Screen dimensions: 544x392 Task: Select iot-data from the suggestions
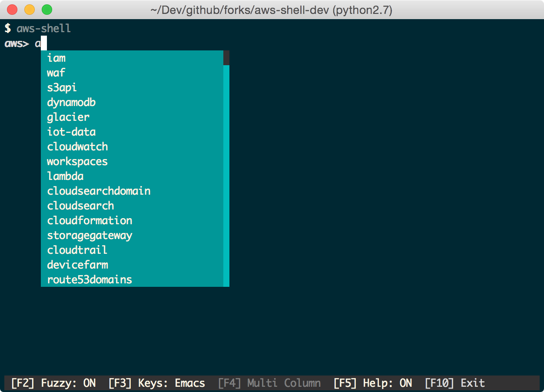[x=132, y=132]
